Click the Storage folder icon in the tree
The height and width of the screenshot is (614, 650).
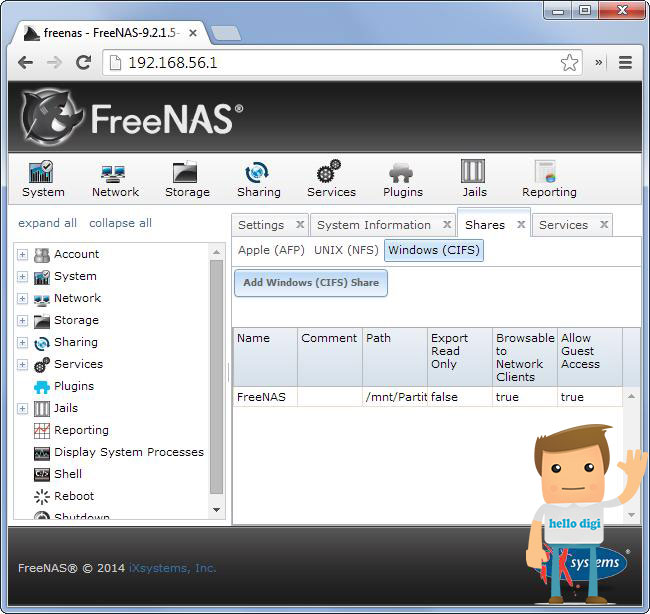point(41,321)
